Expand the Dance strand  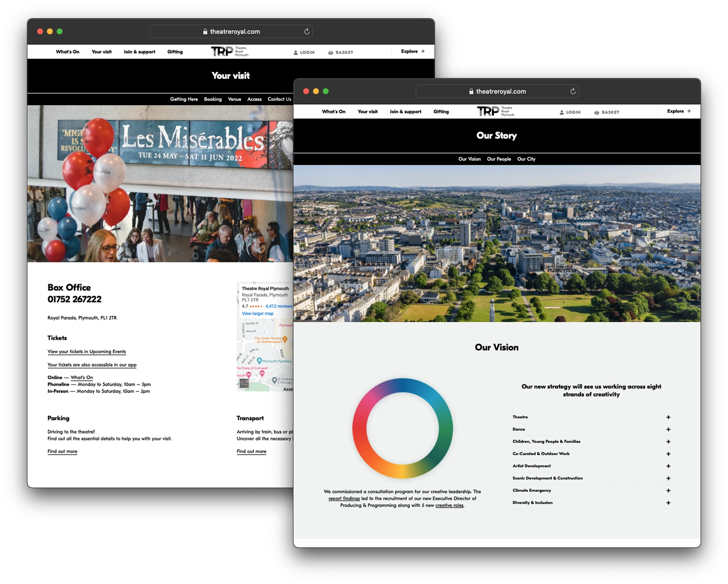(591, 429)
